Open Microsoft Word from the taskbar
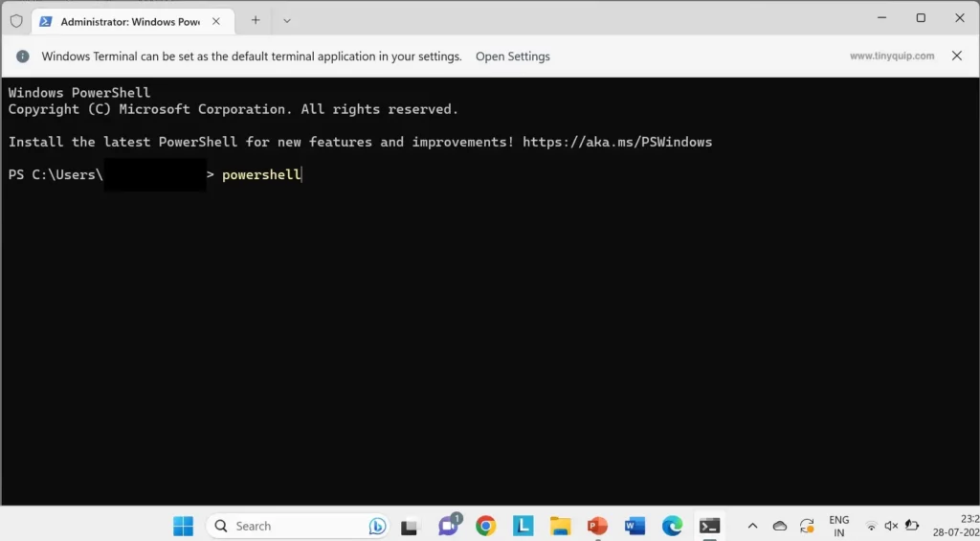The height and width of the screenshot is (541, 980). point(635,526)
